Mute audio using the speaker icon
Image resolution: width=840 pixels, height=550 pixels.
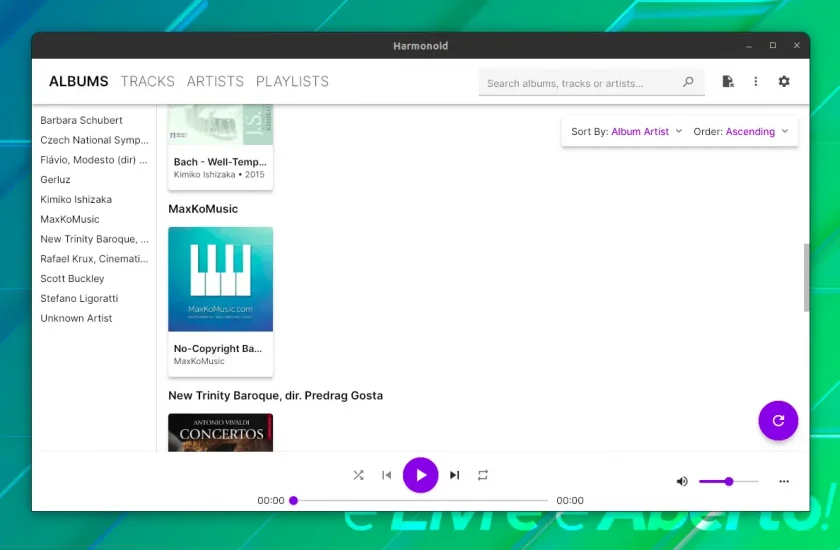coord(682,481)
